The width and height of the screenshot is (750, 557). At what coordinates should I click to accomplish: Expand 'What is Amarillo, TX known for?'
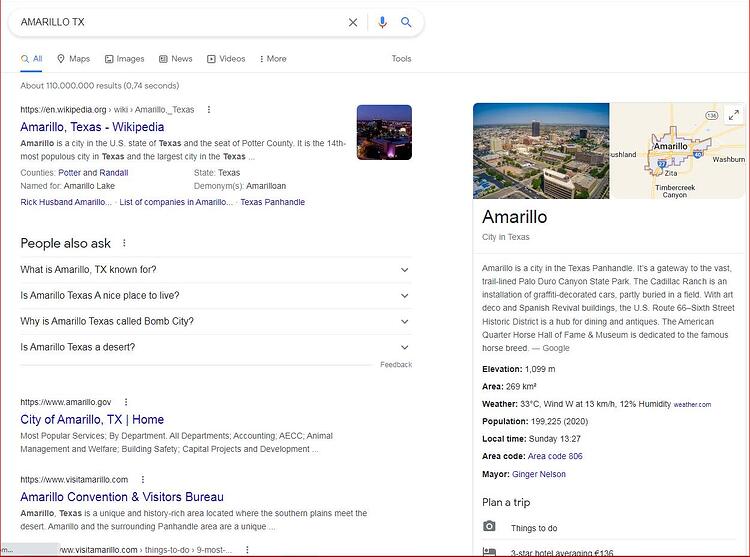216,270
